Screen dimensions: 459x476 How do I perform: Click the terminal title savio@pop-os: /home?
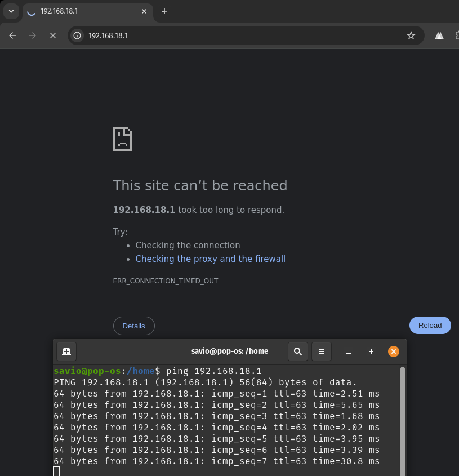click(230, 352)
